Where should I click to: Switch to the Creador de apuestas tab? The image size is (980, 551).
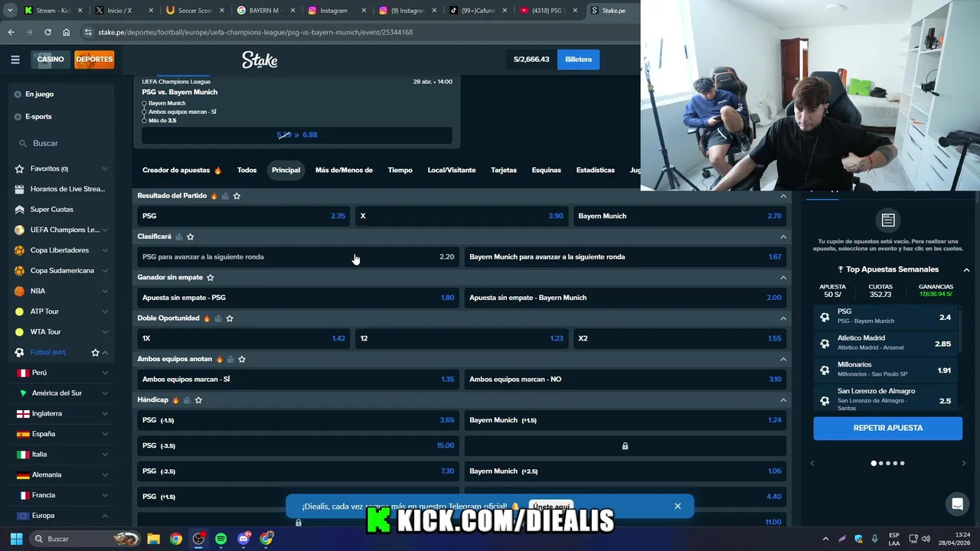pyautogui.click(x=181, y=170)
